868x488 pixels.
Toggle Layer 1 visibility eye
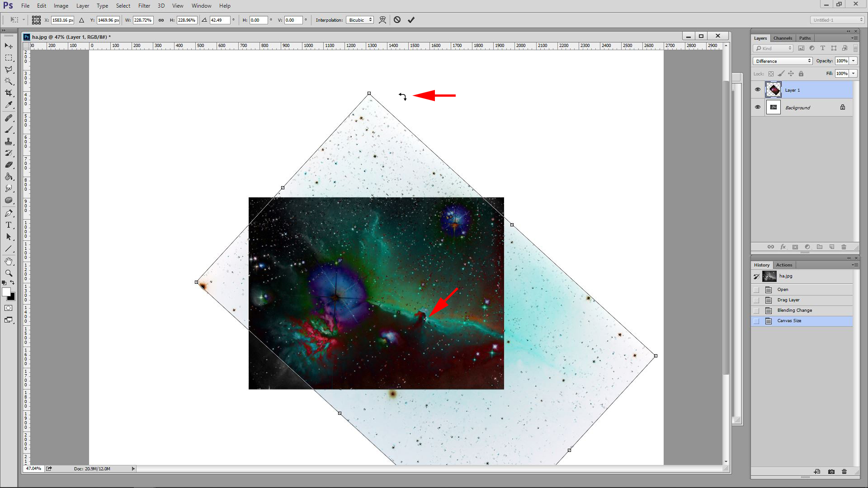pos(758,89)
